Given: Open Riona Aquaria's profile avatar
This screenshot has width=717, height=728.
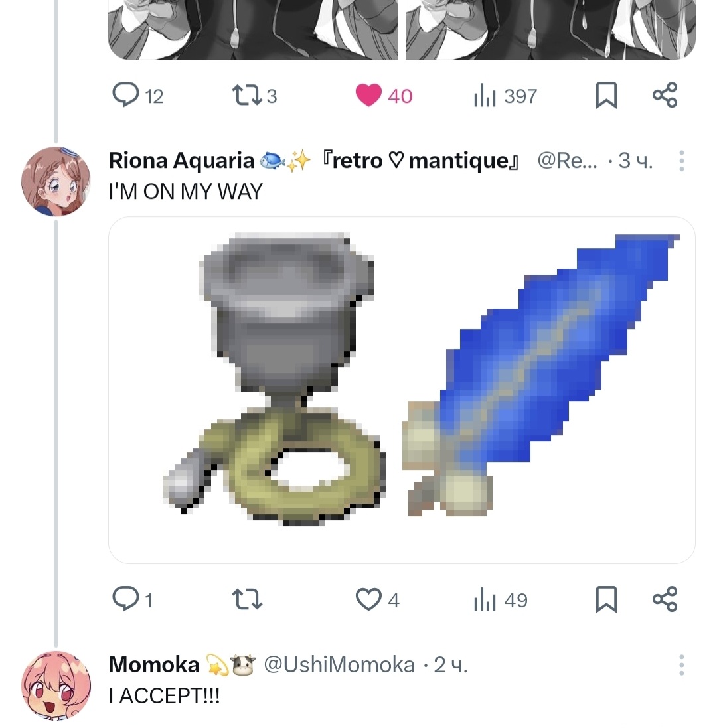Looking at the screenshot, I should (56, 182).
